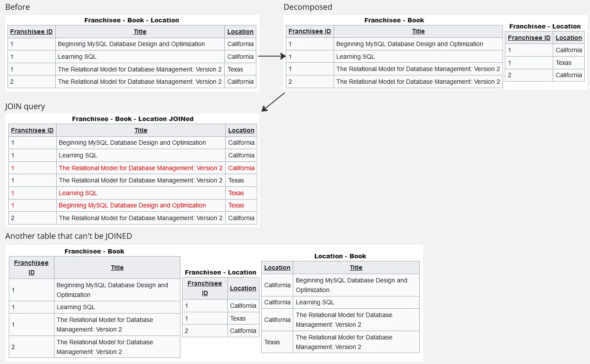Select the red 'Learning SQL' cell
This screenshot has width=590, height=364.
[x=78, y=193]
